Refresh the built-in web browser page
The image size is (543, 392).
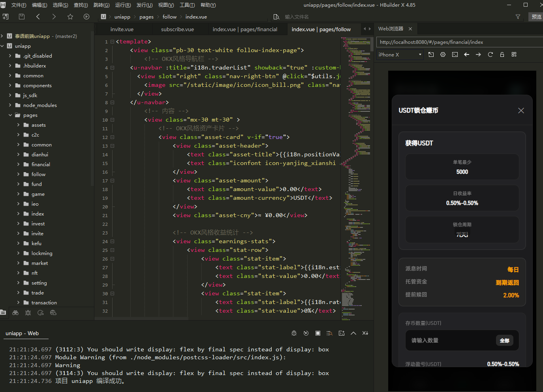490,54
